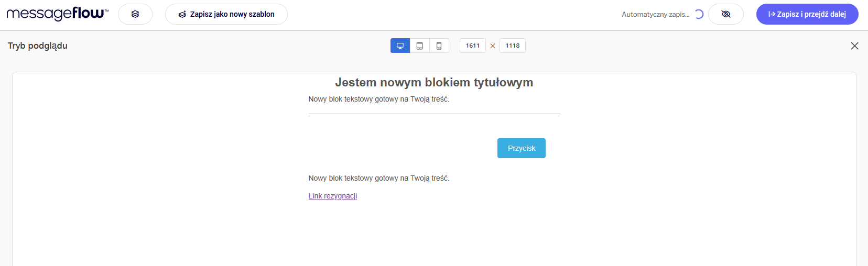Close the preview mode panel
868x266 pixels.
[854, 46]
